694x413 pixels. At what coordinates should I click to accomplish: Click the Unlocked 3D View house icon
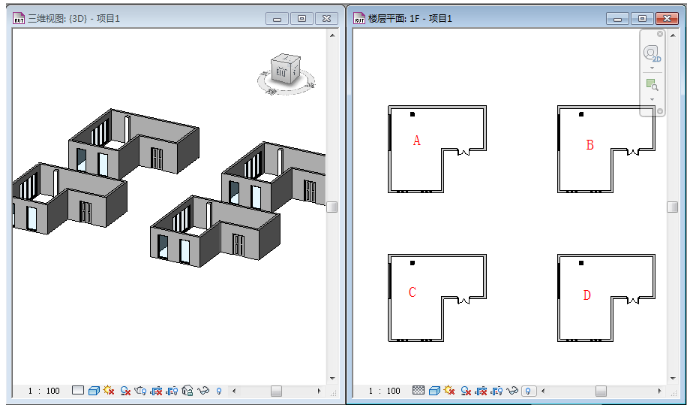click(188, 390)
